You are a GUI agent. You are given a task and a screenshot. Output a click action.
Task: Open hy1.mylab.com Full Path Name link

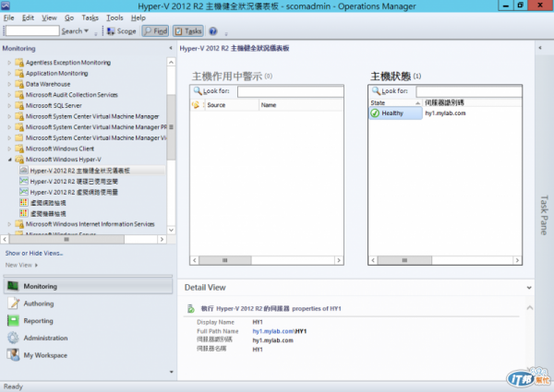click(273, 331)
